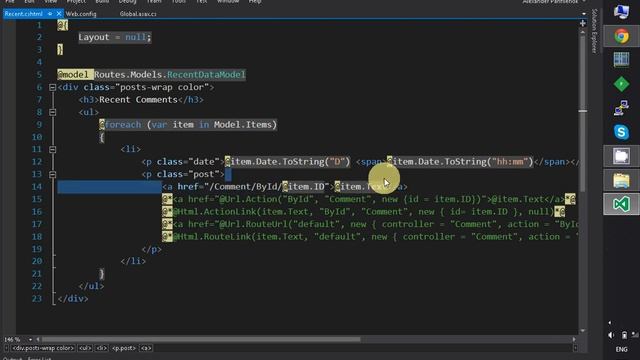Select the <li> breadcrumb element
The height and width of the screenshot is (360, 640).
[x=102, y=348]
